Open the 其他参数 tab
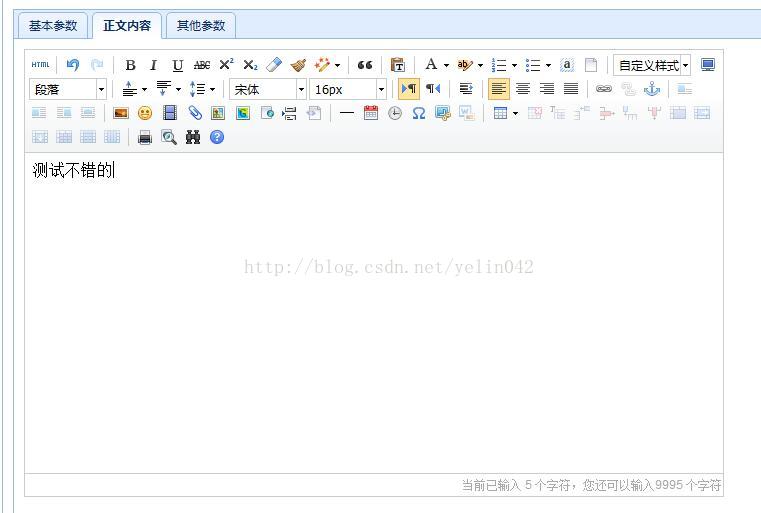The image size is (761, 513). [x=201, y=26]
